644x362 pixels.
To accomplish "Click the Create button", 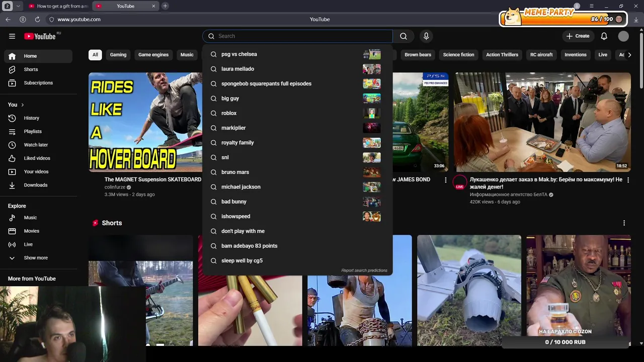I will [578, 36].
